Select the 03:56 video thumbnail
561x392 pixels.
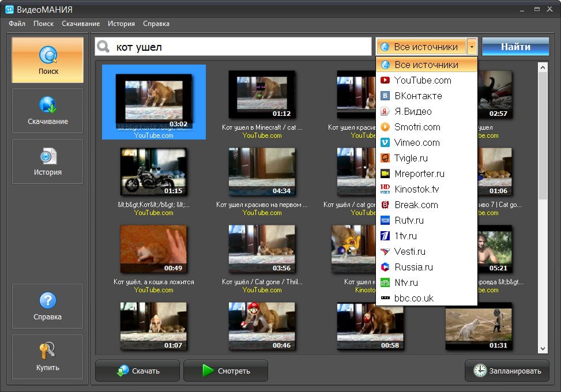pos(262,249)
